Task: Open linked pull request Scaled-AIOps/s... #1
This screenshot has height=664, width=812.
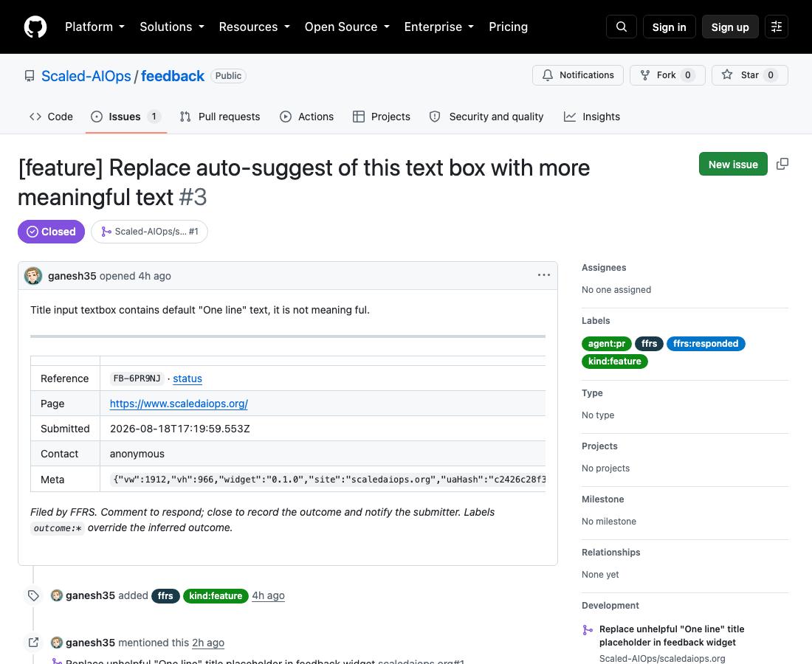Action: pyautogui.click(x=149, y=232)
